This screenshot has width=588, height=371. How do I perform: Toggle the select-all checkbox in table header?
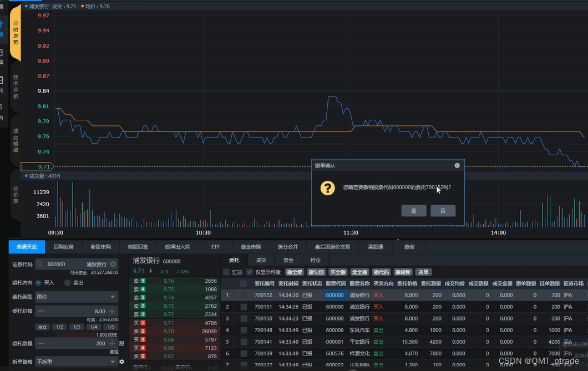(x=244, y=284)
